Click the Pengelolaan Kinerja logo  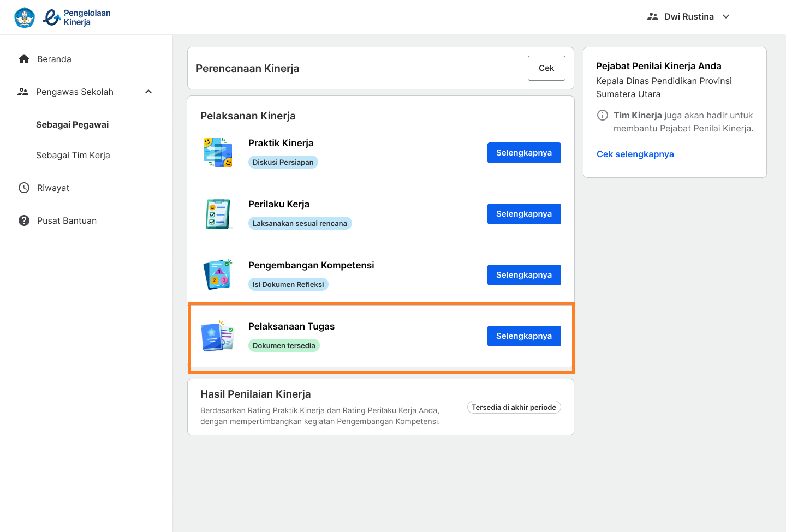[x=76, y=17]
